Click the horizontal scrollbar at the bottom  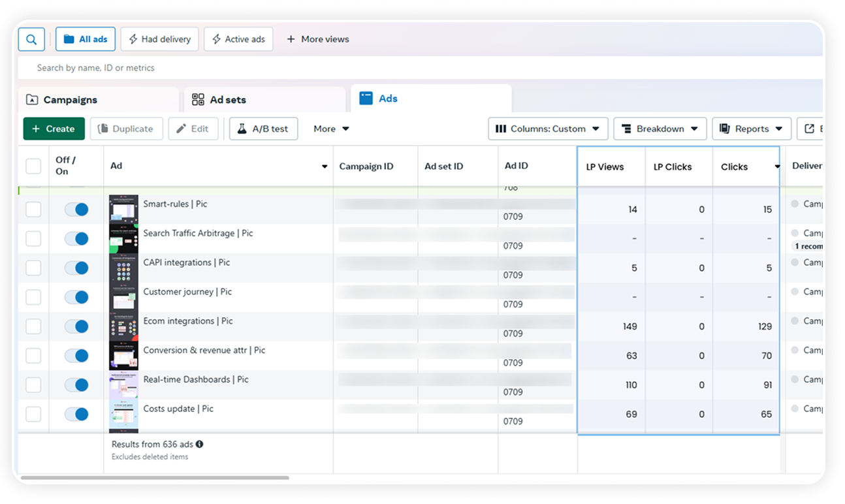pos(154,478)
